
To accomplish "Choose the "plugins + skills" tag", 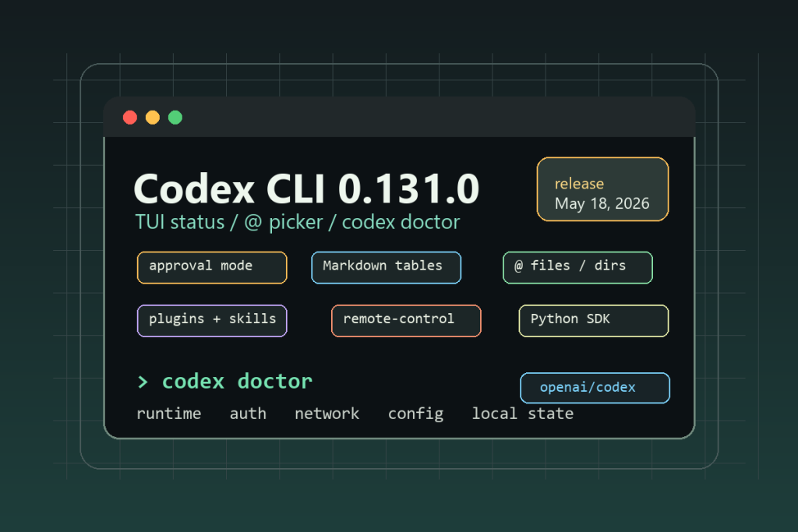I will [212, 321].
